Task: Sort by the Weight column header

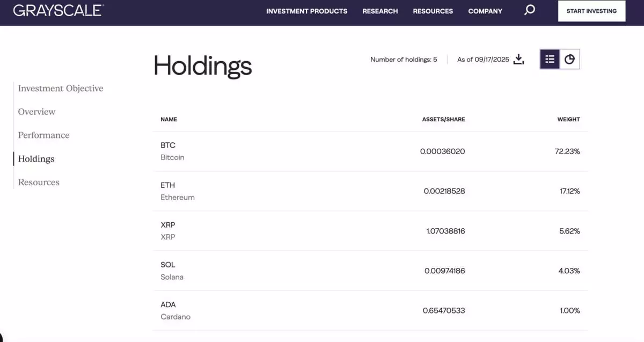Action: click(x=568, y=119)
